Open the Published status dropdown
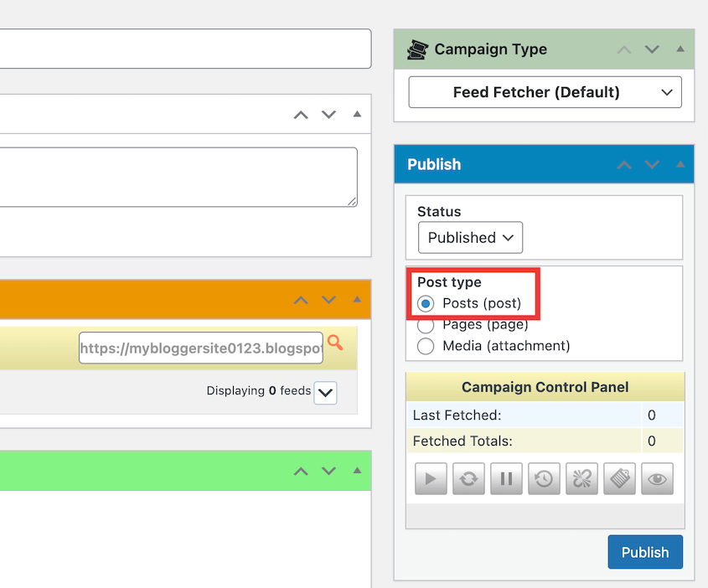Viewport: 708px width, 588px height. click(470, 237)
